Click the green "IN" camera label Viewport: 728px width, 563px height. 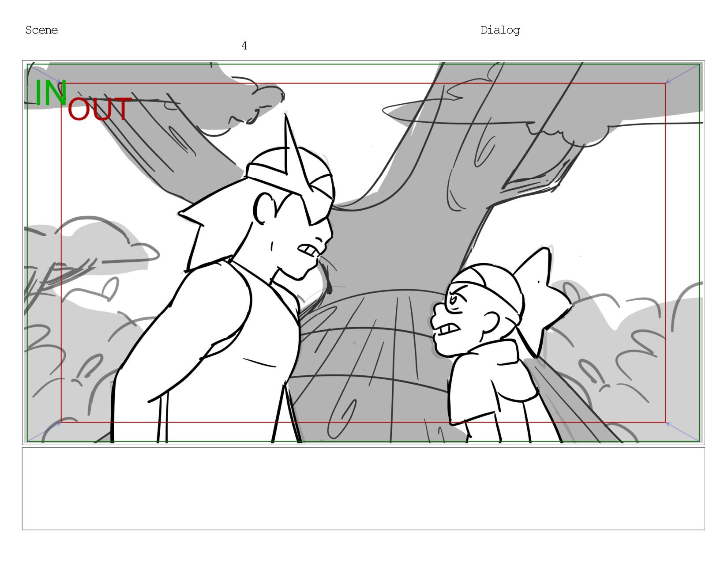(51, 93)
